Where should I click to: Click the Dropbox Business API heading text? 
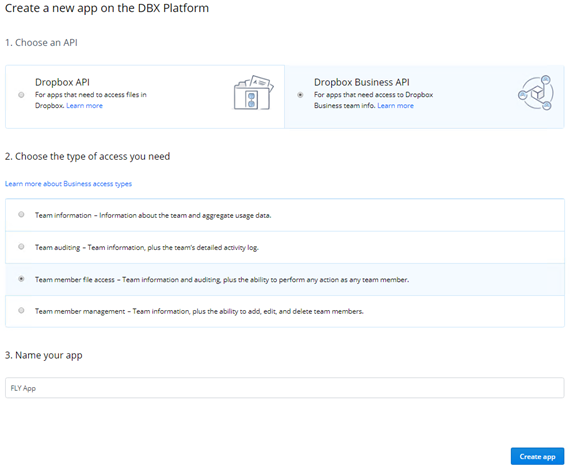coord(361,82)
